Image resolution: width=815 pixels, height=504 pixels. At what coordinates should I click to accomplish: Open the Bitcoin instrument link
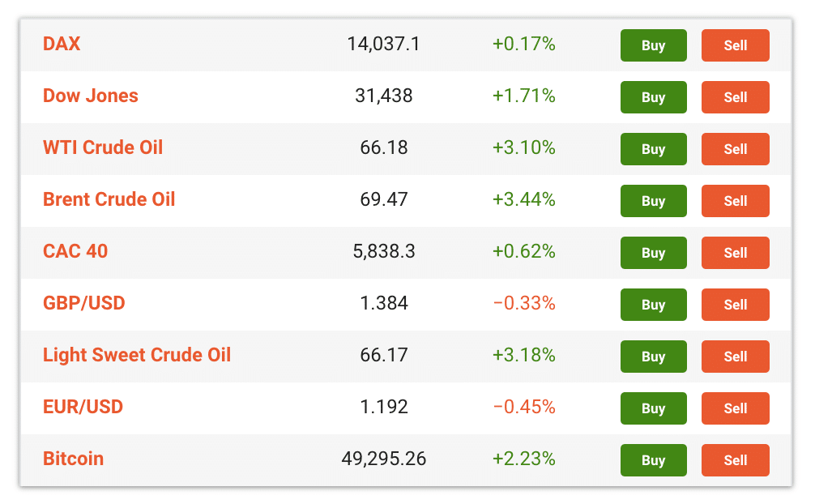[x=73, y=459]
